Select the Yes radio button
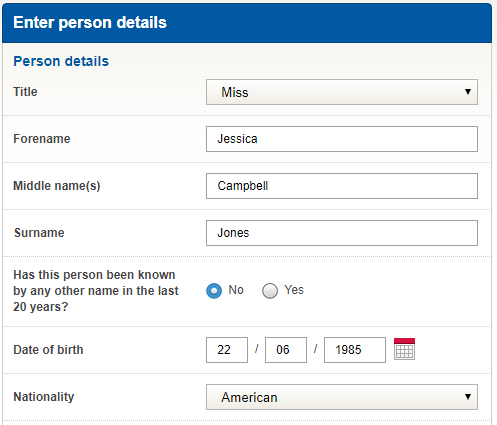 (x=270, y=291)
